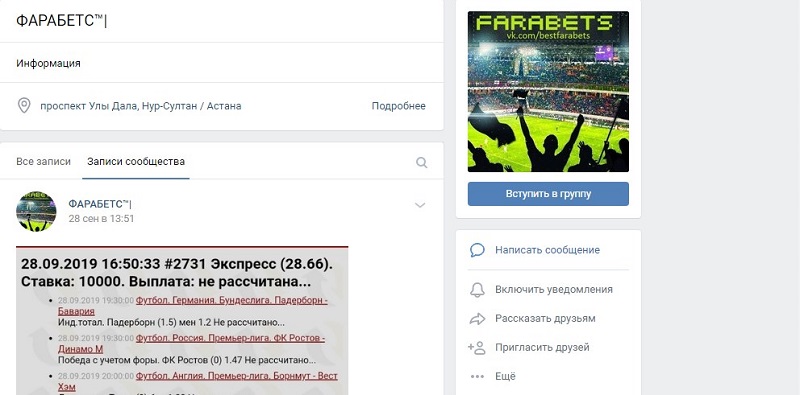Image resolution: width=800 pixels, height=395 pixels.
Task: Expand address details with Подробнее
Action: (x=398, y=106)
